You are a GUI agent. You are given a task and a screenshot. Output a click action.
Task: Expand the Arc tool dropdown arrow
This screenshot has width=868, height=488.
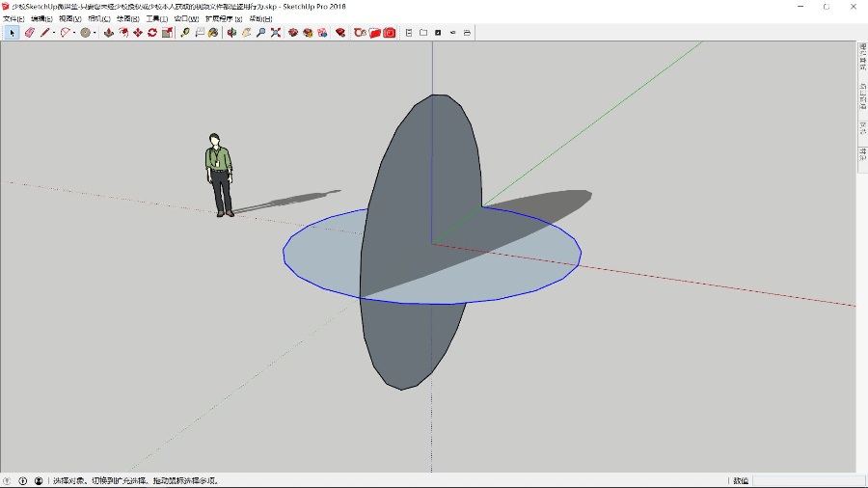click(74, 33)
